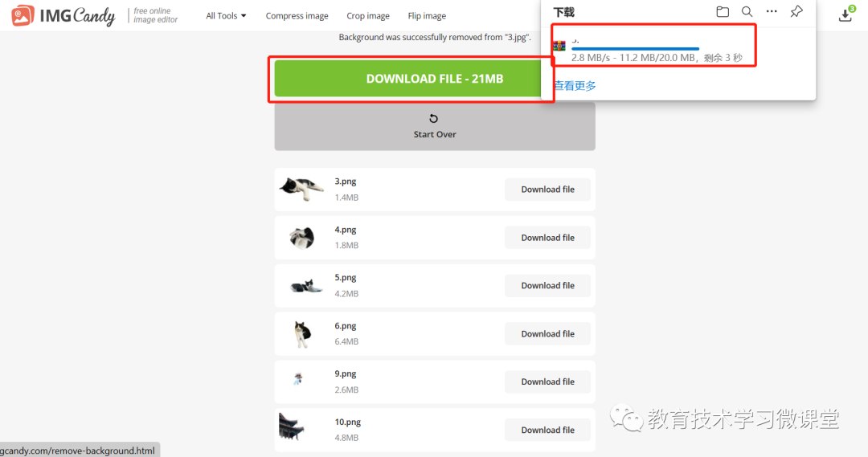Click the 6.png file name
Screen dimensions: 868x457
coord(346,326)
